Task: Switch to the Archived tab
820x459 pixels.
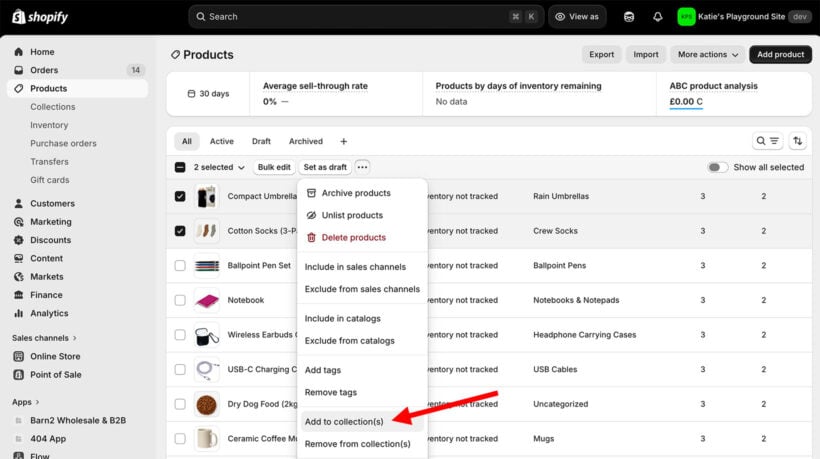Action: click(306, 141)
